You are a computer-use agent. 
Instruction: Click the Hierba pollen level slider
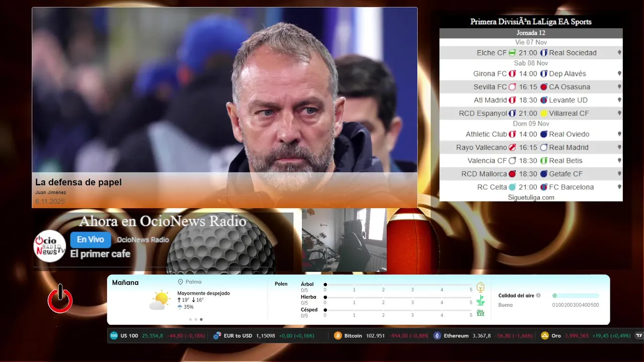398,298
